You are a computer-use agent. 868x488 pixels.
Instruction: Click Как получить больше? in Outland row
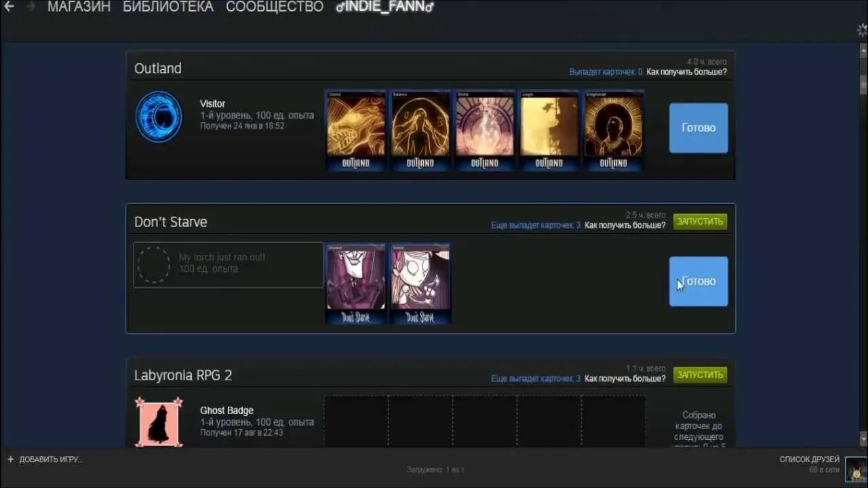pos(686,72)
